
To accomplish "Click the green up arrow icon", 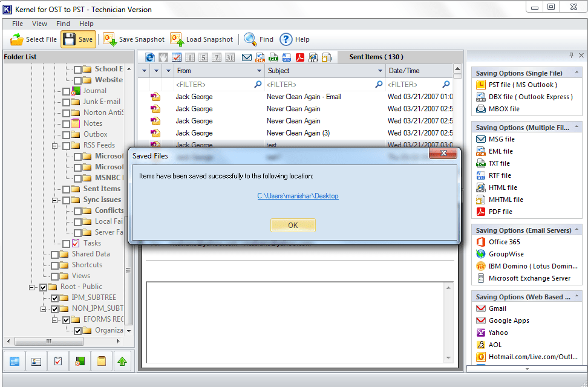I will click(122, 361).
